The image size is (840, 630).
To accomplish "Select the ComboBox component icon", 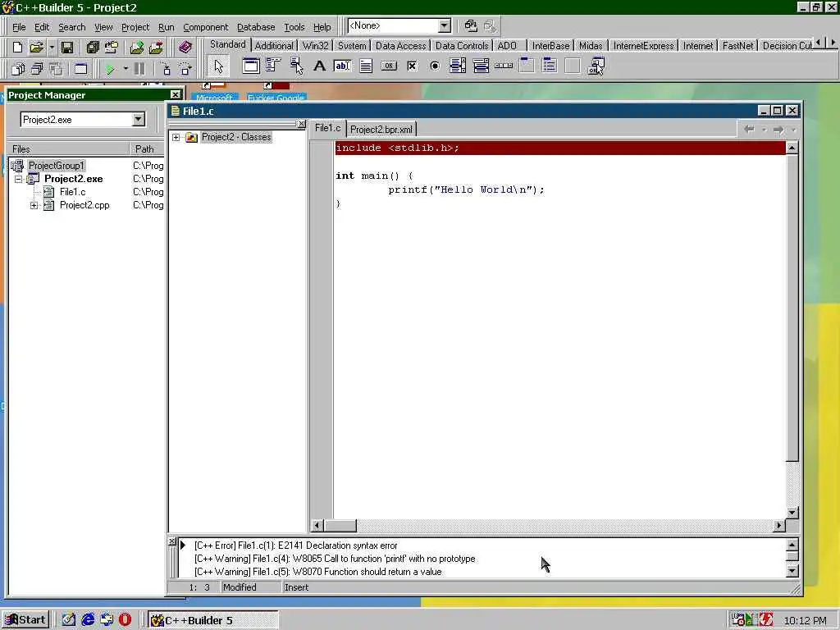I will [481, 66].
